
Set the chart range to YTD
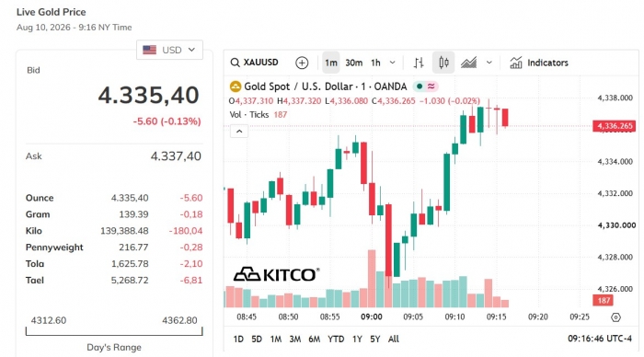[336, 339]
